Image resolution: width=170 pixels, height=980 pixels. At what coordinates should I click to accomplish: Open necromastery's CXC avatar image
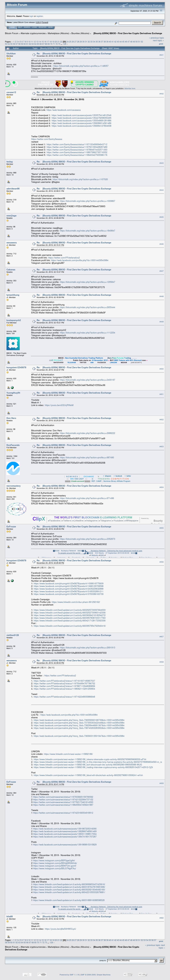(x=16, y=509)
